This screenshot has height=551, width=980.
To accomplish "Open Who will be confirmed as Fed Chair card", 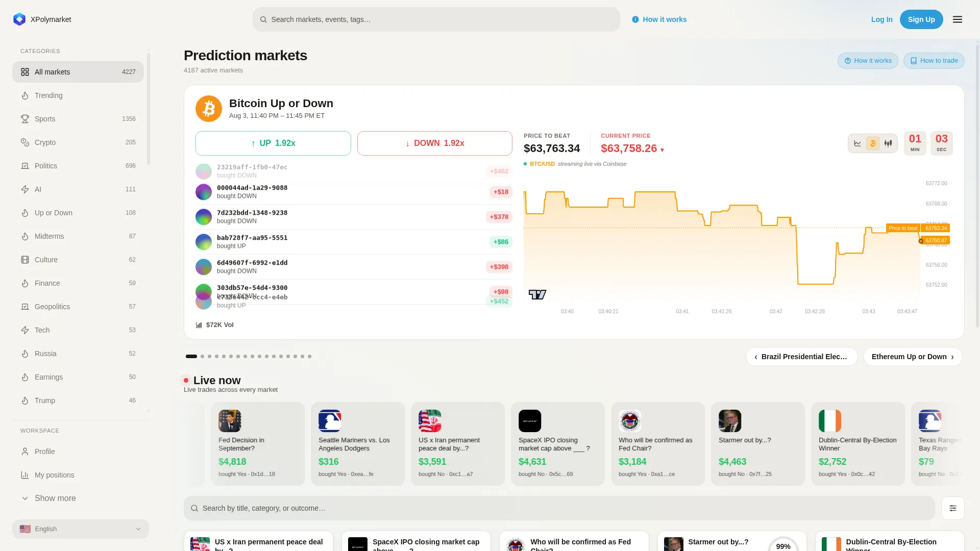I will click(658, 444).
